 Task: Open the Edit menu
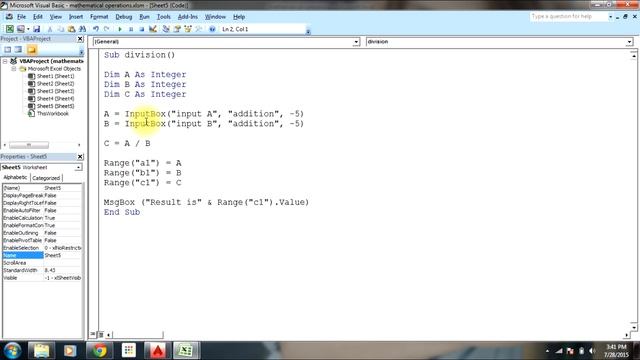pyautogui.click(x=38, y=17)
